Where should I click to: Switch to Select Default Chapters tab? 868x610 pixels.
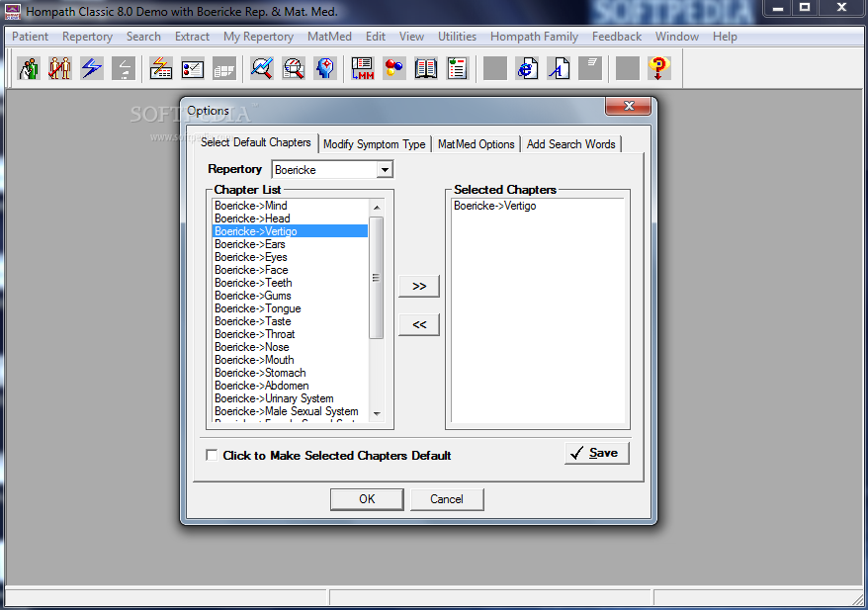256,142
